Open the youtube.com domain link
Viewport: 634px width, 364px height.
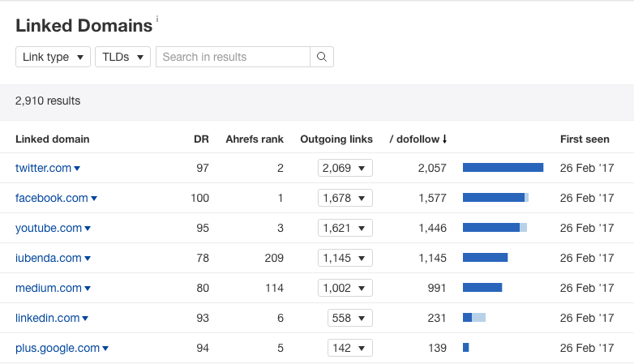49,228
